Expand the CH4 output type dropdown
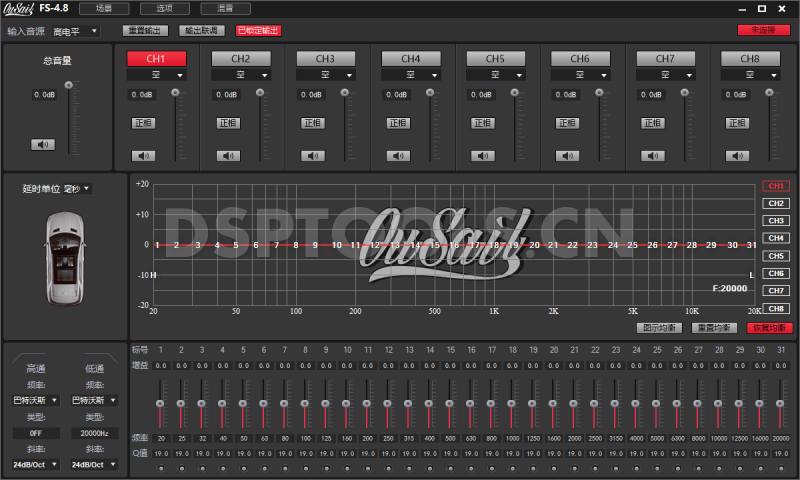 tap(410, 75)
